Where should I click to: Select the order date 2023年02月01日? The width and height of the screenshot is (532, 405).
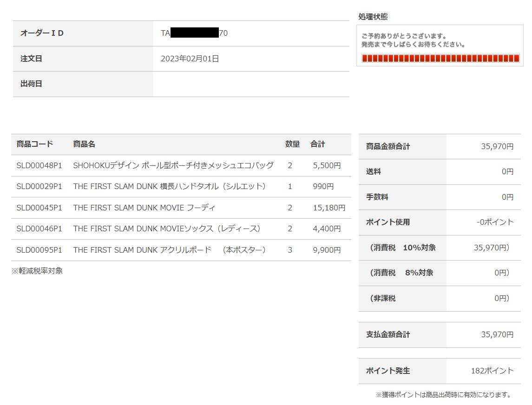[x=190, y=59]
